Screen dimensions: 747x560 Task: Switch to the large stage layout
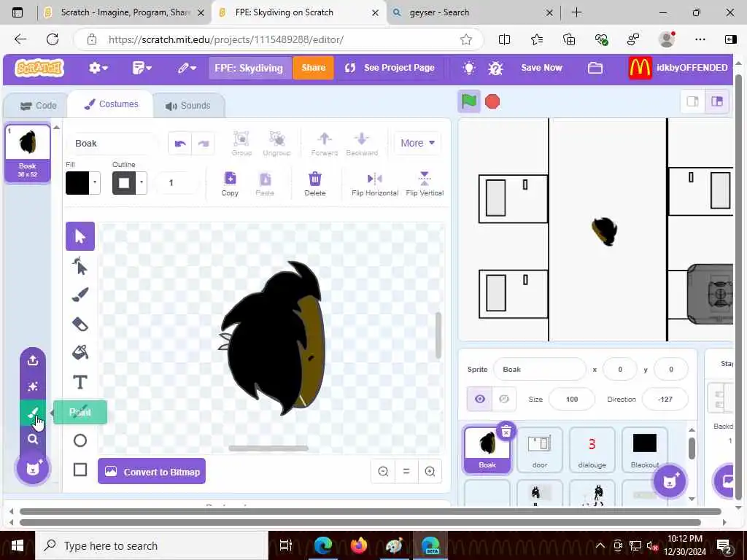tap(716, 101)
